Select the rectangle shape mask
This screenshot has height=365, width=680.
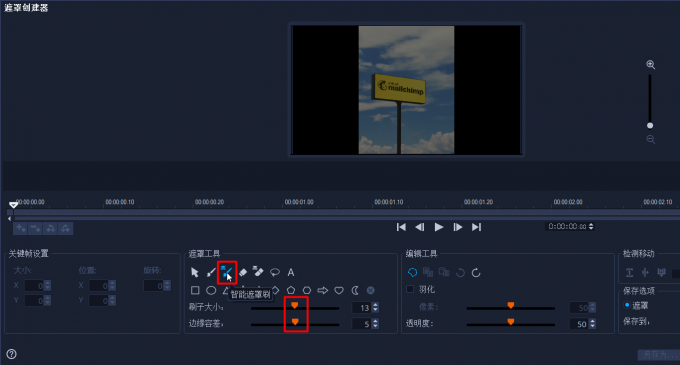pyautogui.click(x=195, y=290)
